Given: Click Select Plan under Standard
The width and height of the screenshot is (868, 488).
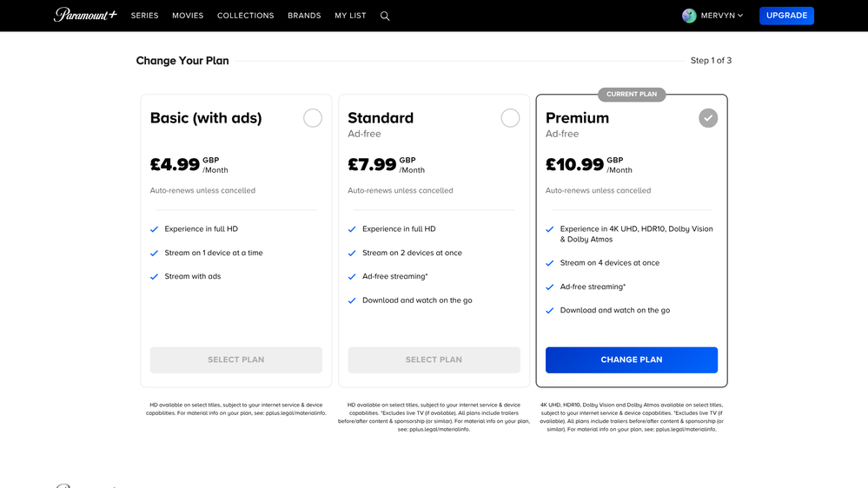Looking at the screenshot, I should coord(434,359).
